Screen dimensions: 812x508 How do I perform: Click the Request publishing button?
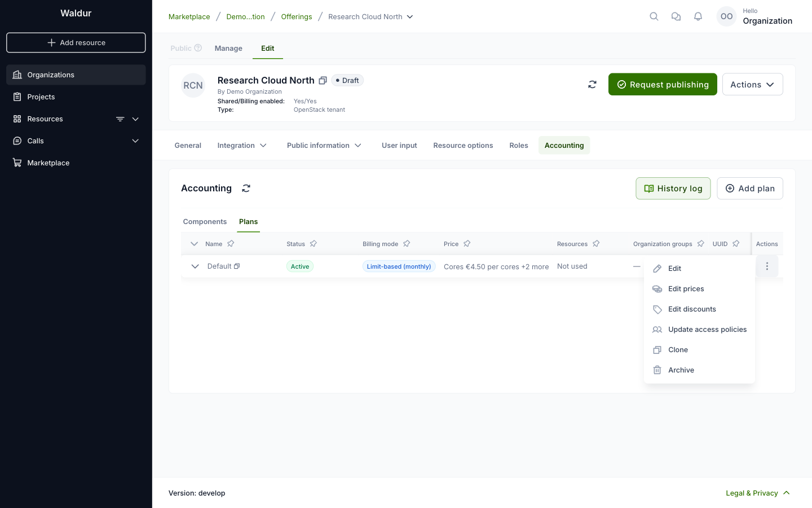pyautogui.click(x=663, y=84)
